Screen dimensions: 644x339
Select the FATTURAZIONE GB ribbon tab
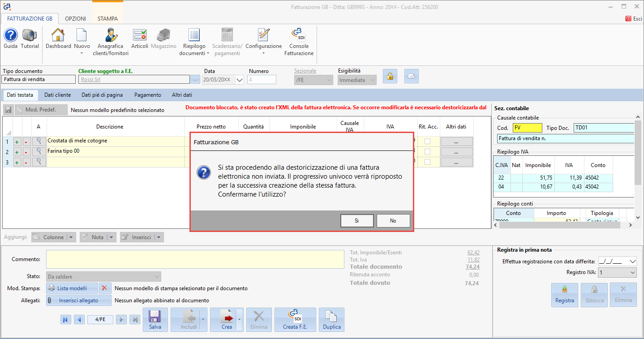coord(30,19)
